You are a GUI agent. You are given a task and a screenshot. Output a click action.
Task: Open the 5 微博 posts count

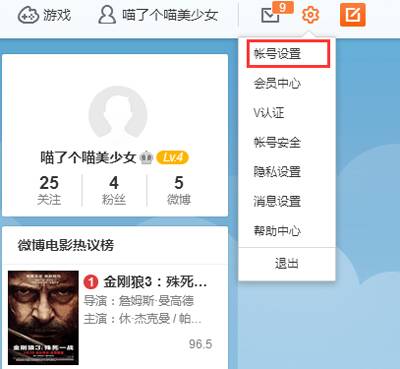coord(179,190)
